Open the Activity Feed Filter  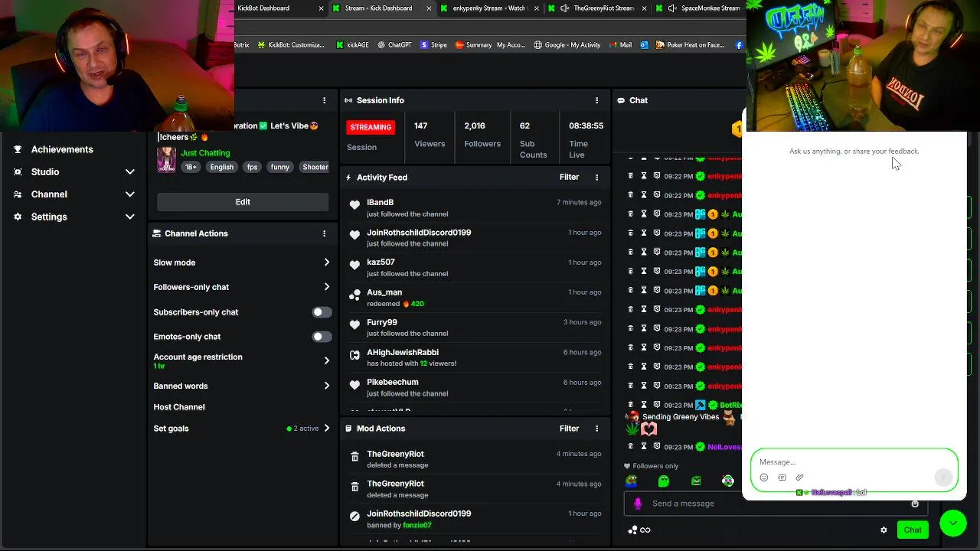coord(569,178)
